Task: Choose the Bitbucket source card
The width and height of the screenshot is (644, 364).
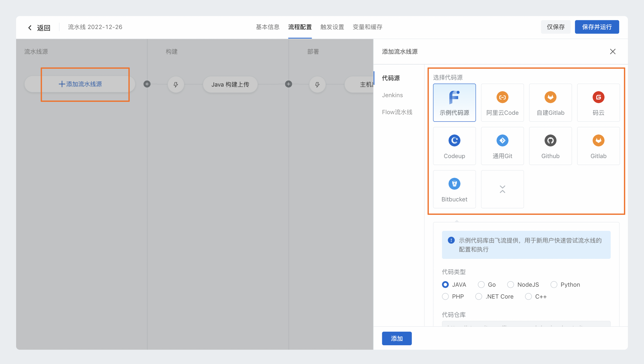Action: (454, 189)
